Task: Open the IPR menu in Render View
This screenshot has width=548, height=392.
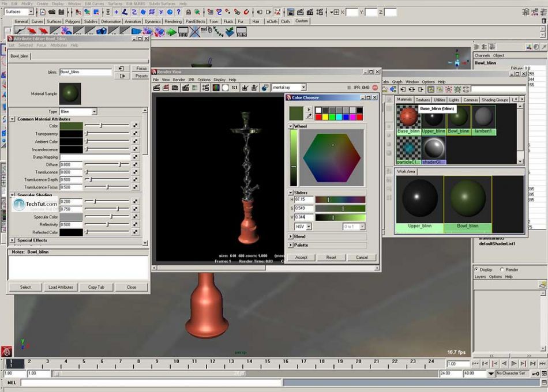Action: 191,80
